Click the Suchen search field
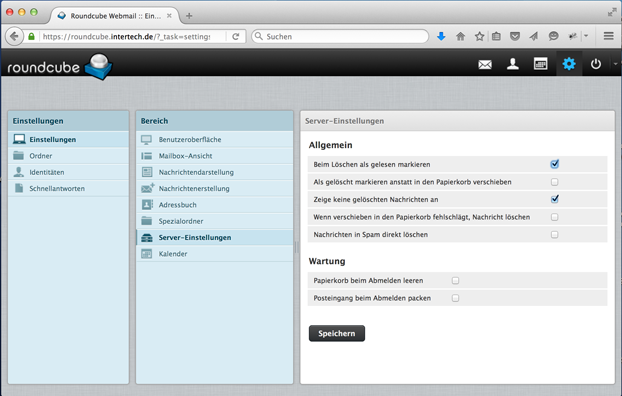Viewport: 622px width, 396px height. click(340, 37)
